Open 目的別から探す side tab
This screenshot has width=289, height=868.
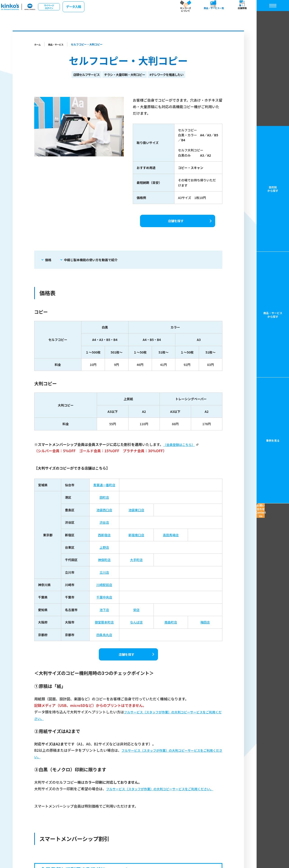tap(273, 189)
